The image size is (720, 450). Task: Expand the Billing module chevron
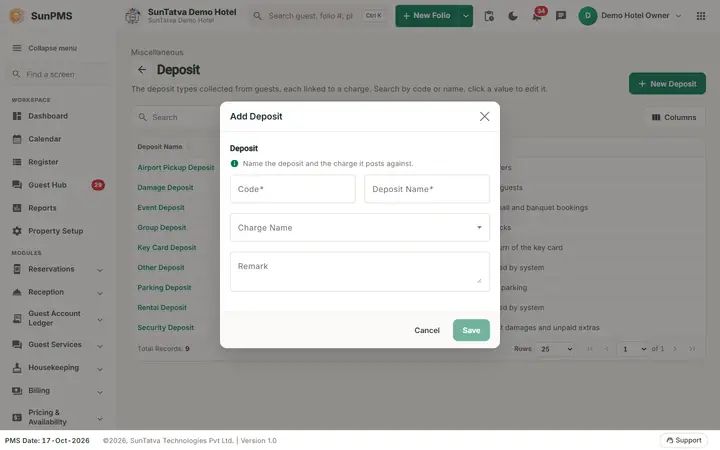tap(100, 392)
